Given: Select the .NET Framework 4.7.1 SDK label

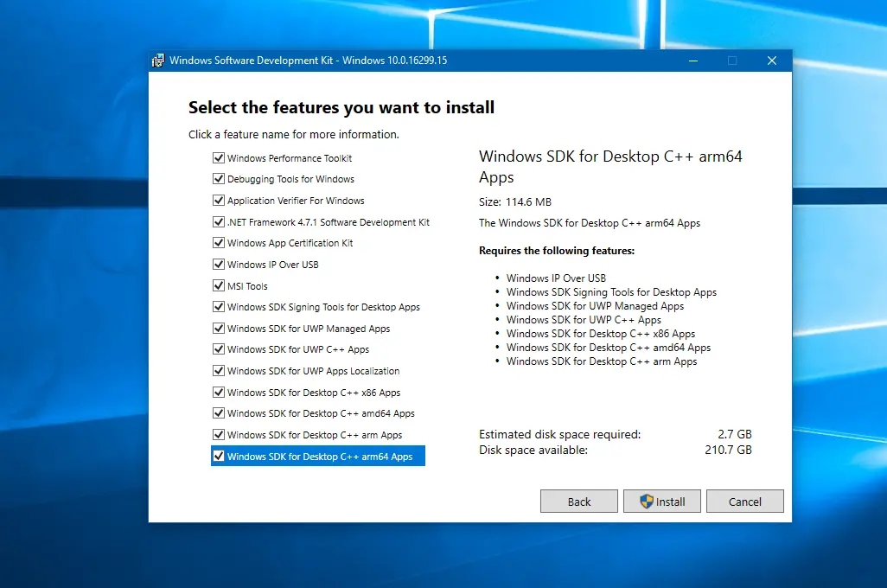Looking at the screenshot, I should [329, 222].
